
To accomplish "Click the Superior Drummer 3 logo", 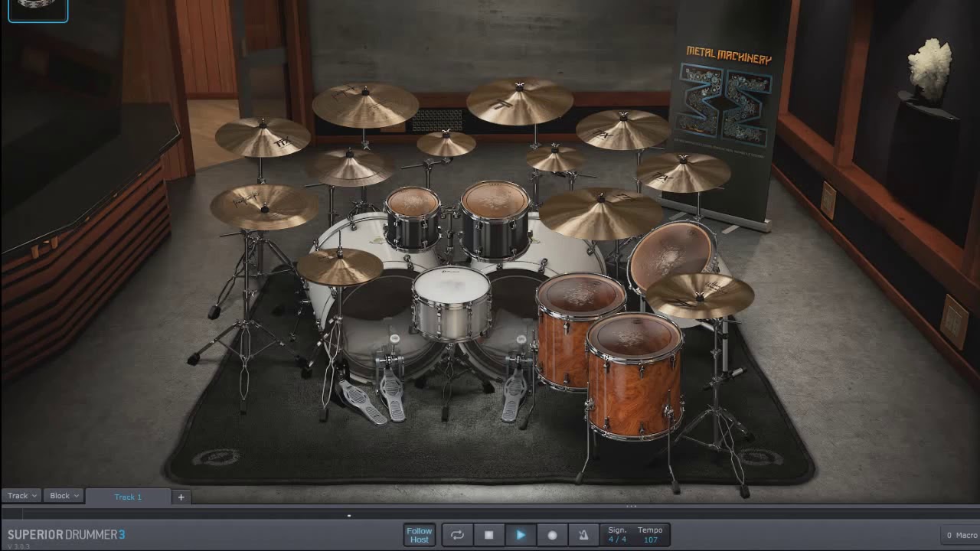I will point(66,534).
